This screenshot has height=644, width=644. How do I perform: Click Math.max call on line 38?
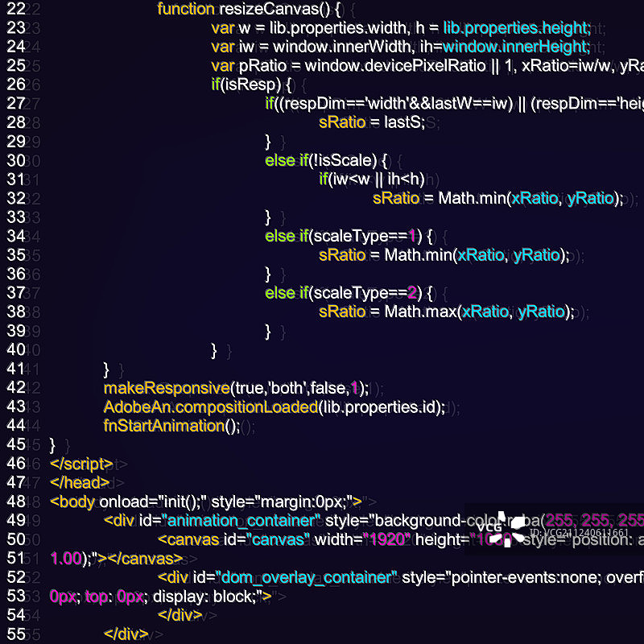coord(419,312)
